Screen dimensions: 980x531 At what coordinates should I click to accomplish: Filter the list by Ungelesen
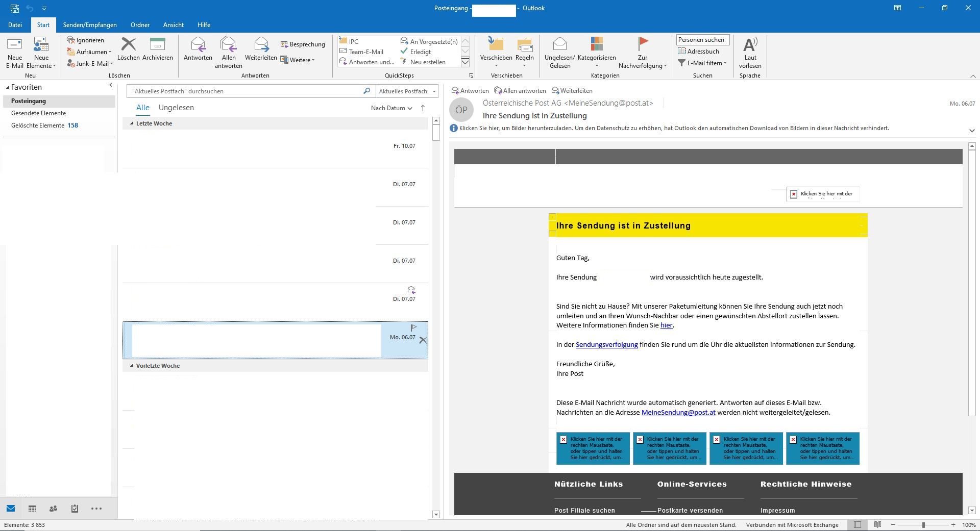[176, 108]
